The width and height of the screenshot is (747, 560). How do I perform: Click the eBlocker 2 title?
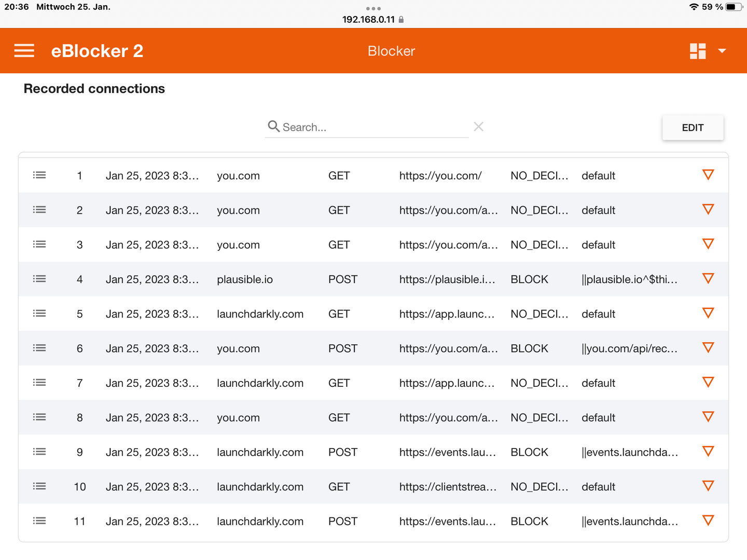click(x=97, y=51)
